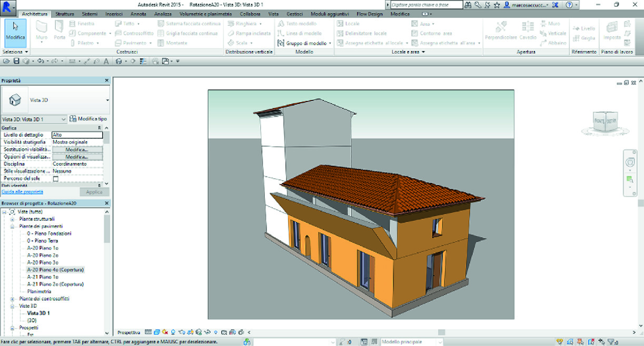
Task: Click the Modifica tipo button
Action: pos(88,119)
